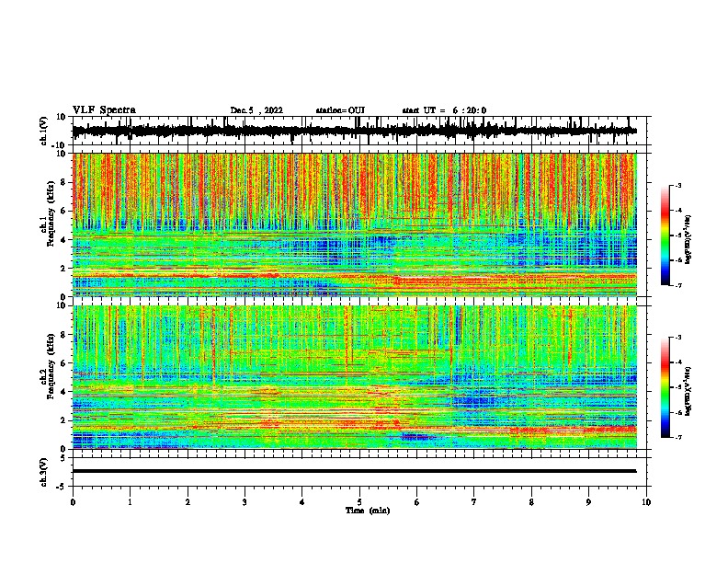
Task: Click the ch.2 PSD color scale bar
Action: [665, 387]
